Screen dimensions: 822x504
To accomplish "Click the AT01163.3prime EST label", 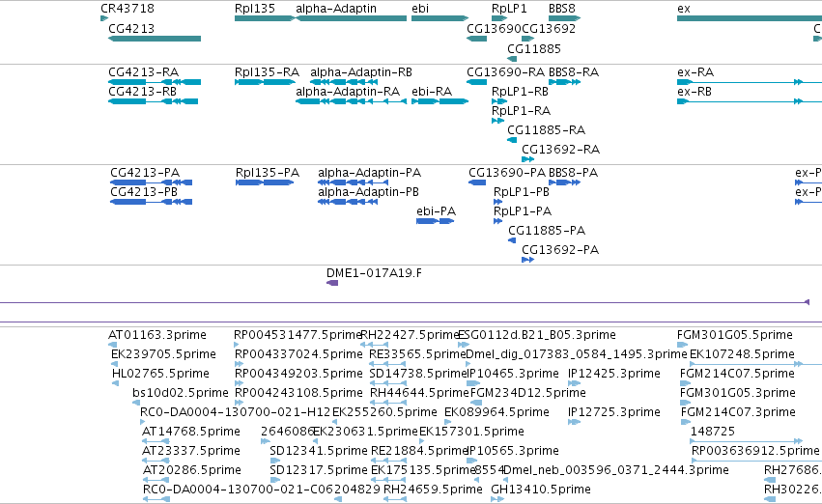I will (157, 335).
